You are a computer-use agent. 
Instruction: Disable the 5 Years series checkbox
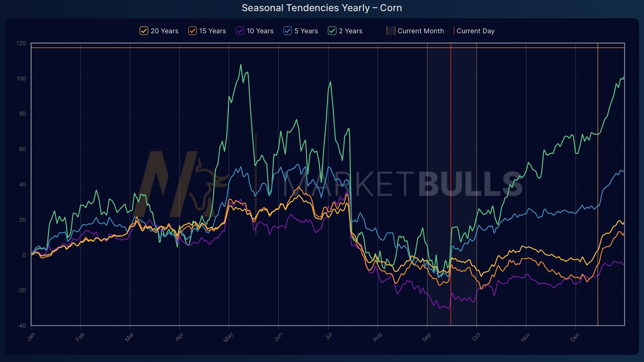pyautogui.click(x=288, y=31)
